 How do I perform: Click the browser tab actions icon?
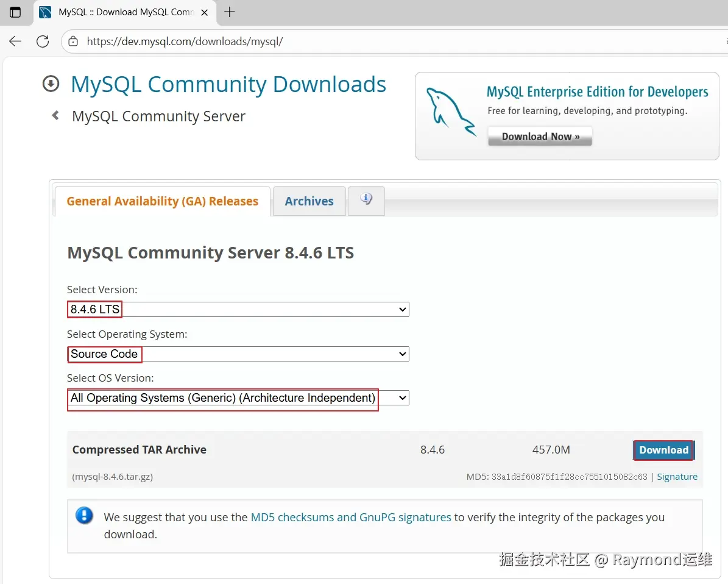(x=15, y=12)
